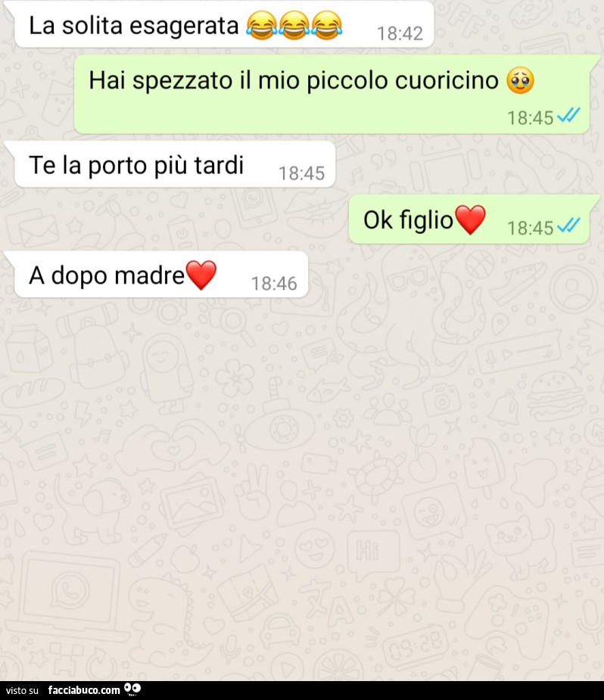This screenshot has width=604, height=700.
Task: Select the Te la porto più tardi message
Action: point(175,165)
